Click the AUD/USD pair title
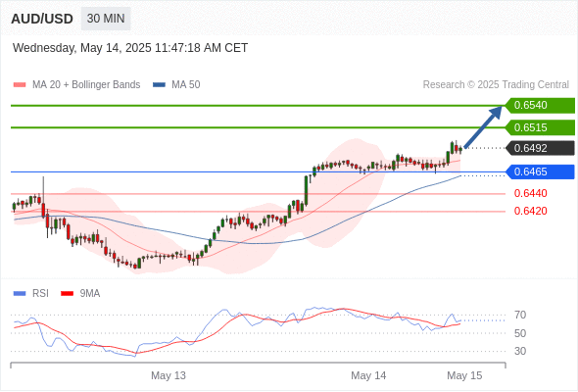Screen dimensions: 578x392 42,19
